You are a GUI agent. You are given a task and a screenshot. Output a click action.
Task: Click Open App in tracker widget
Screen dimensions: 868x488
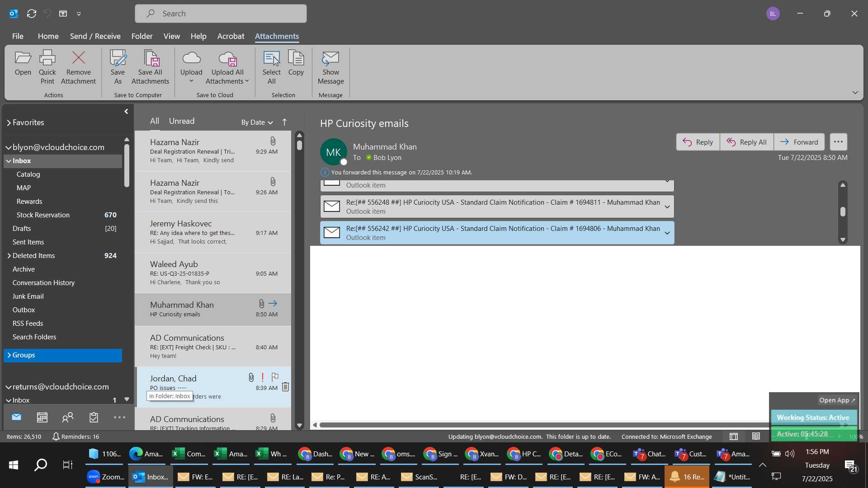click(837, 400)
